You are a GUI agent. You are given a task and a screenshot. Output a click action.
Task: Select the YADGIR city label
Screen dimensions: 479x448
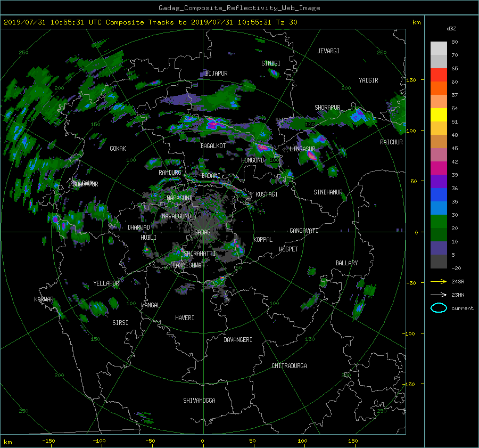point(368,80)
